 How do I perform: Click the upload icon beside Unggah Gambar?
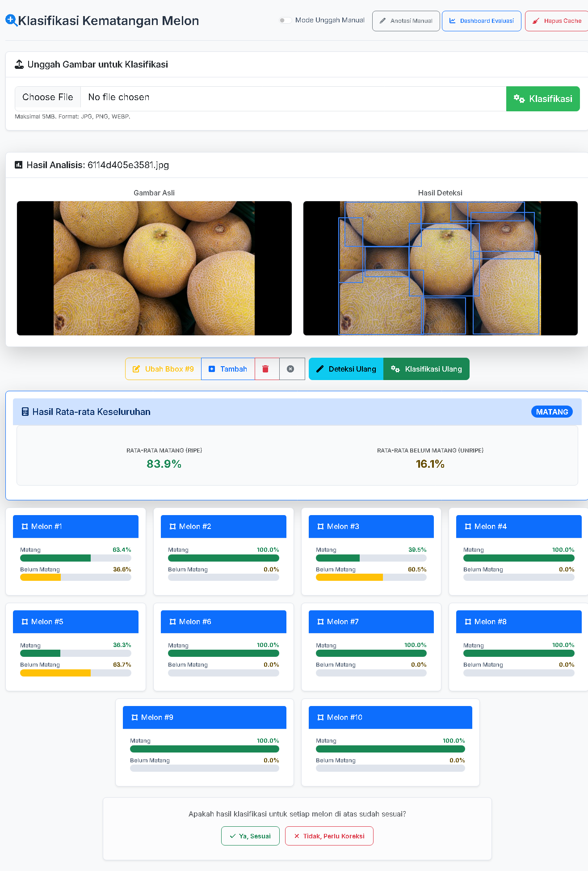pos(19,64)
